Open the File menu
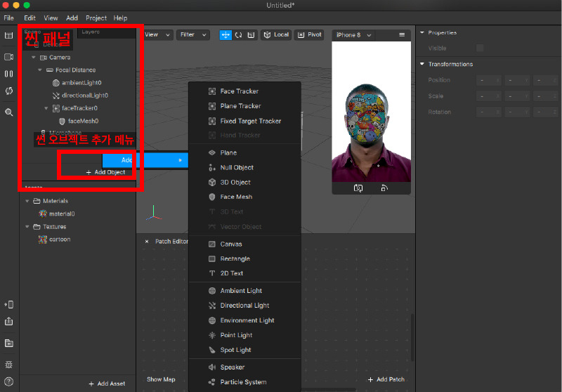Screen dimensions: 562x392 (x=8, y=18)
